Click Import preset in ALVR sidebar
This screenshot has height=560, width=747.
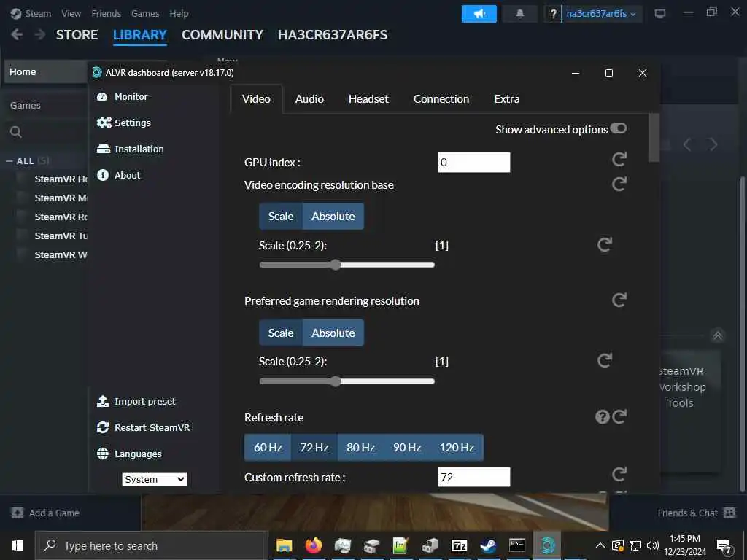(x=136, y=402)
